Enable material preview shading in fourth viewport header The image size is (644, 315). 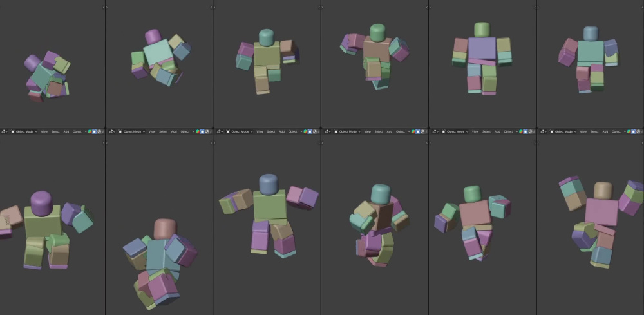[413, 131]
